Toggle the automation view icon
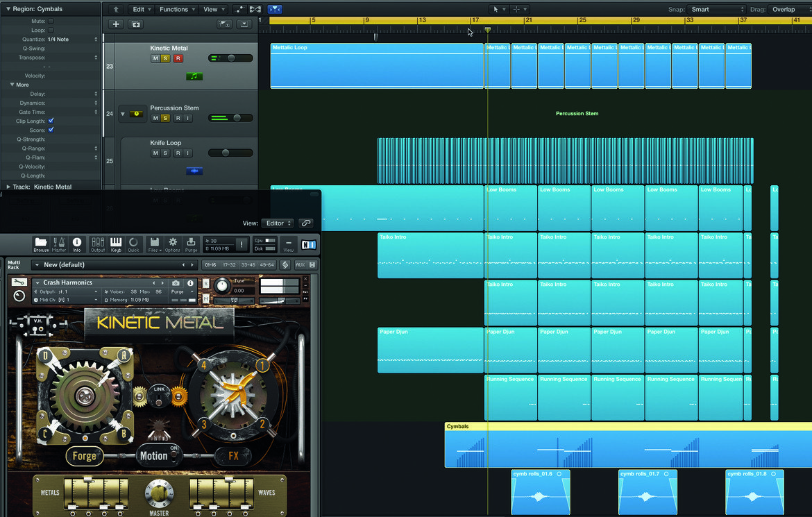This screenshot has width=812, height=517. 239,9
